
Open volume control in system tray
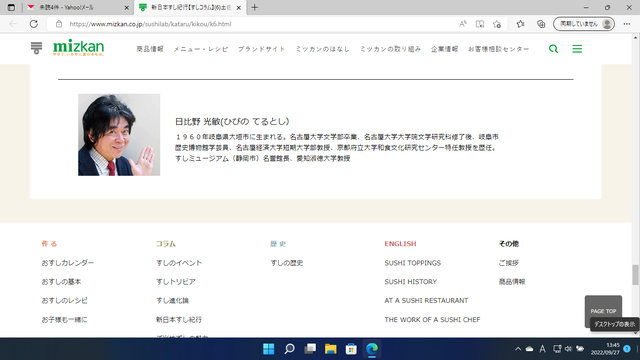568,349
